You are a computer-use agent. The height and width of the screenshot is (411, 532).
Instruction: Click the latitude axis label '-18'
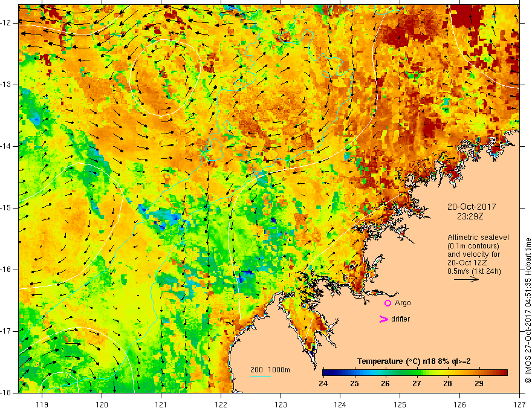point(6,393)
